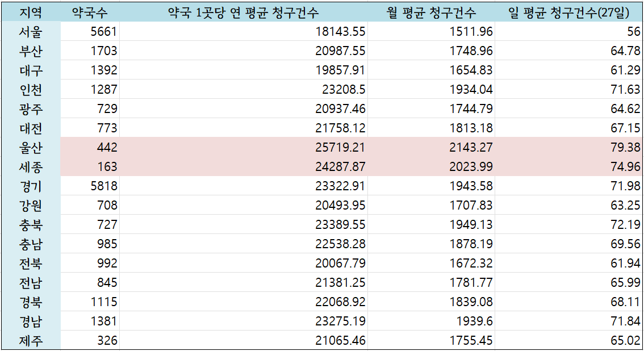This screenshot has height=351, width=644.
Task: Click the highlighted value 25719.21
Action: click(340, 148)
